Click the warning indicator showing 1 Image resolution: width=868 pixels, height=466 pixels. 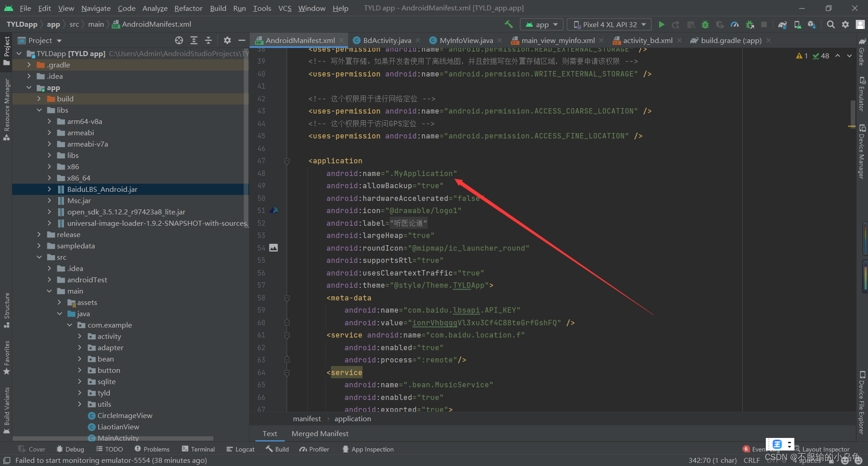(x=802, y=56)
